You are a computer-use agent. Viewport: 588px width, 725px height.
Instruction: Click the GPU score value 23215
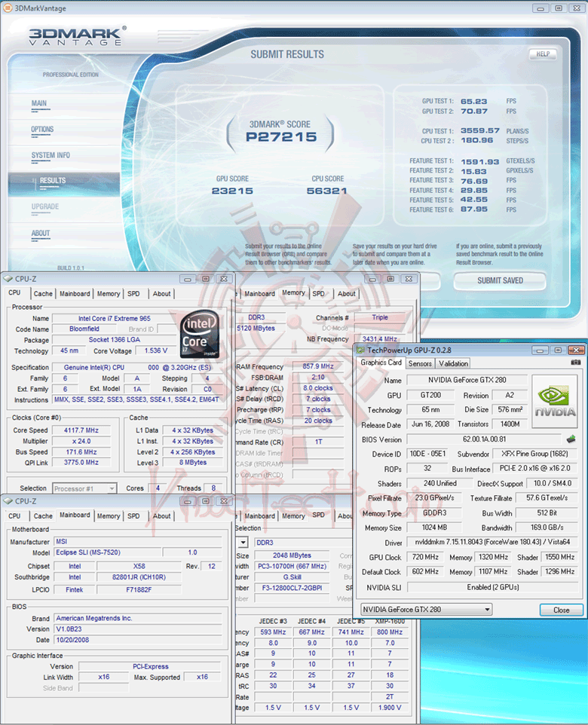click(232, 191)
